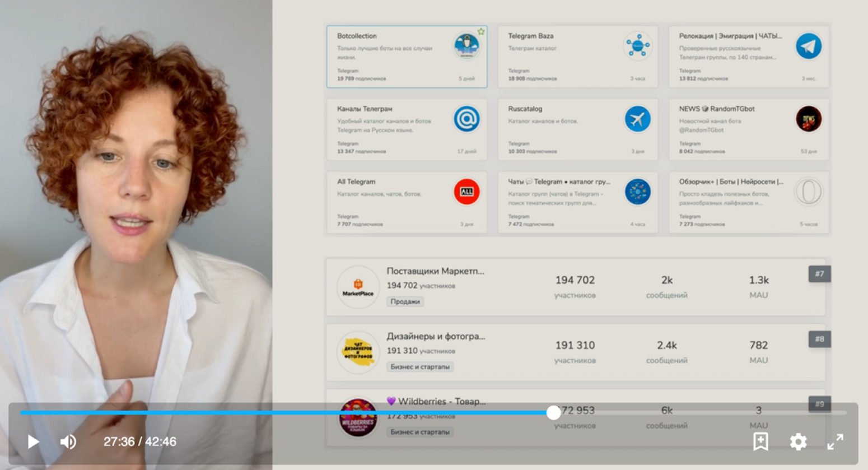Open Wildberries group avatar
868x470 pixels.
coord(358,417)
